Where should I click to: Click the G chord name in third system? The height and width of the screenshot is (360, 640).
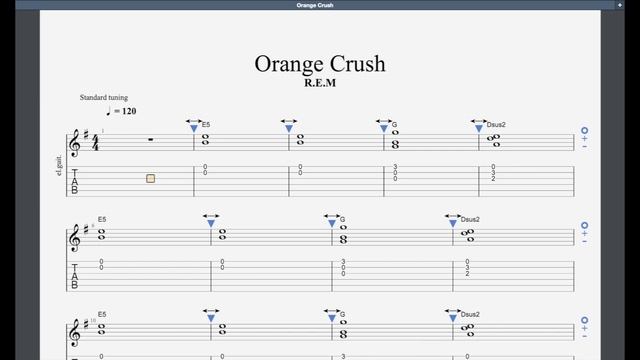tap(342, 314)
